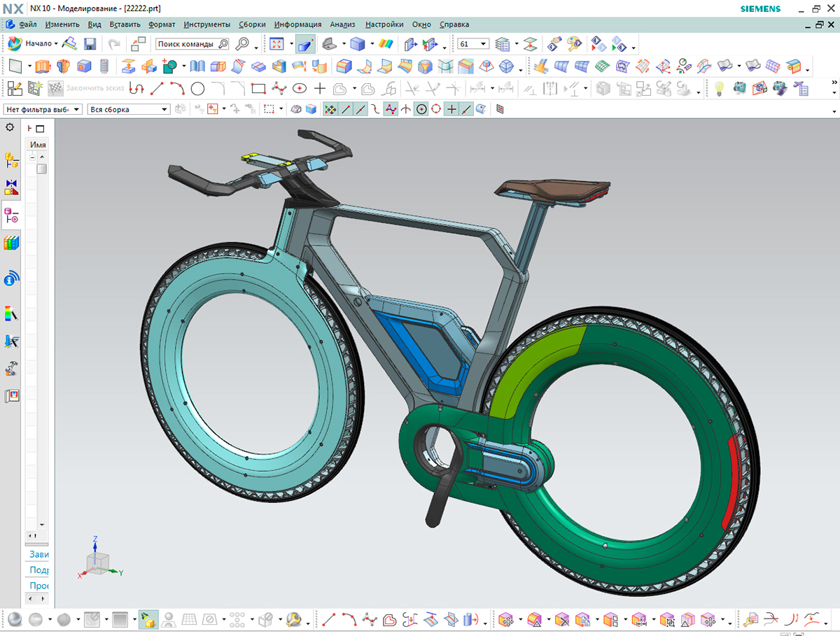Click the Save icon in the top toolbar

click(91, 43)
